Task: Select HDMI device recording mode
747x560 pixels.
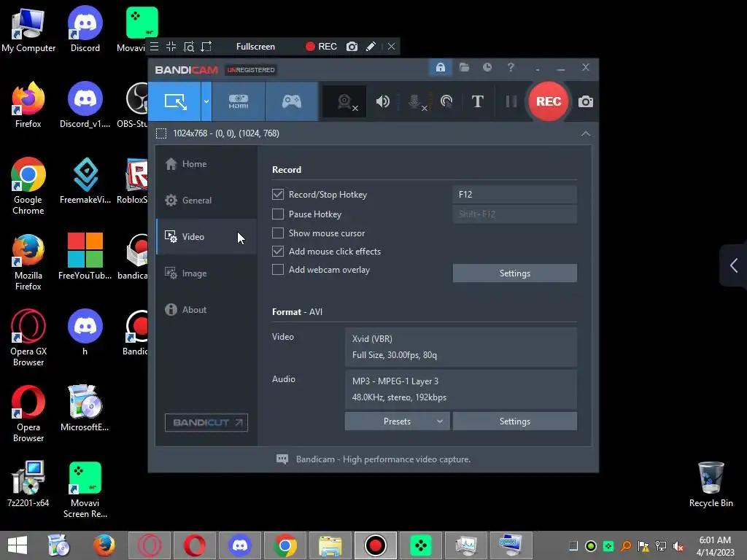Action: (x=239, y=101)
